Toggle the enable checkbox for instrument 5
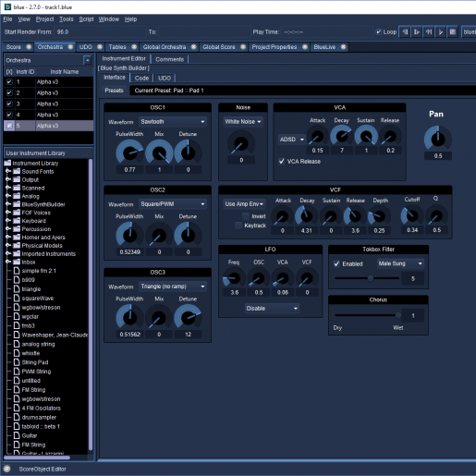This screenshot has height=476, width=476. coord(9,126)
